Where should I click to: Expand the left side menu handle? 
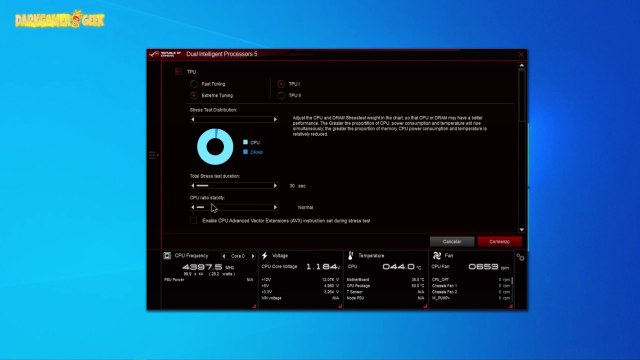153,155
